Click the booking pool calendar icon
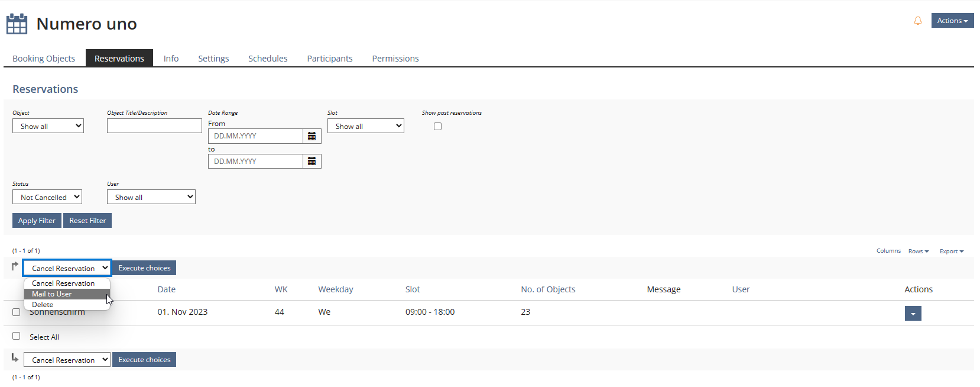This screenshot has width=980, height=387. pos(17,24)
